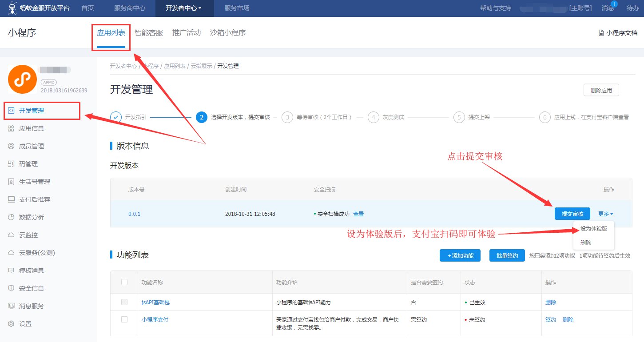Toggle the select-all checkbox in 功能列表 header

tap(124, 282)
